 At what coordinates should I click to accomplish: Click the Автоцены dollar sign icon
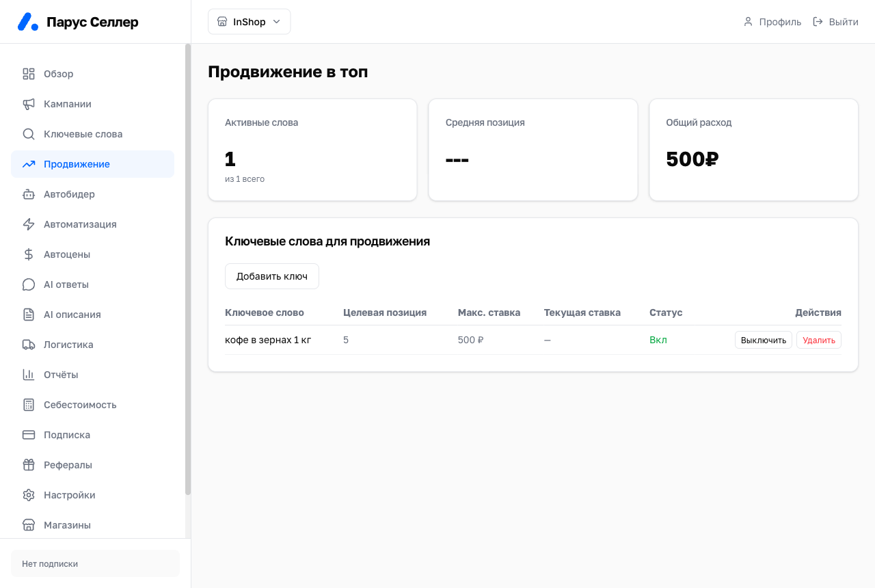(x=29, y=254)
